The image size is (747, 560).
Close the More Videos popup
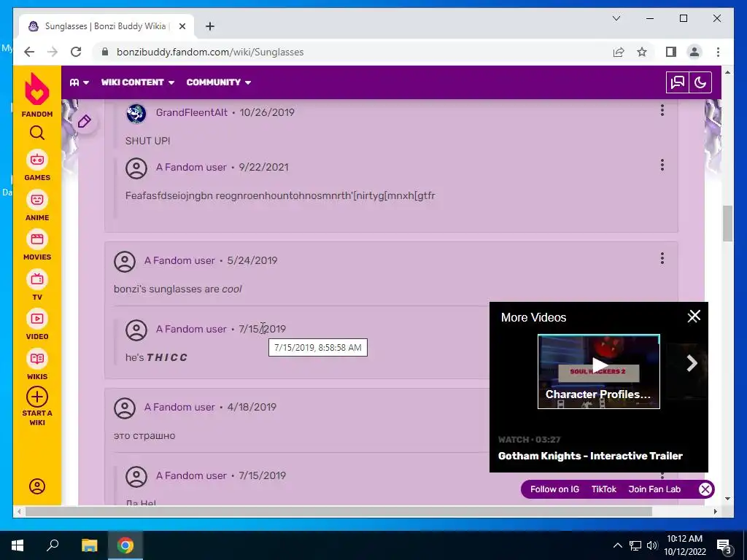tap(694, 316)
